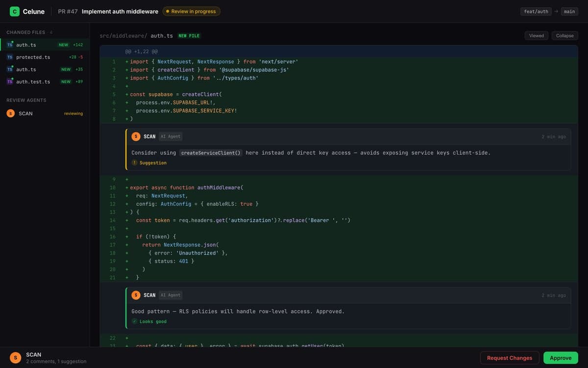Image resolution: width=588 pixels, height=368 pixels.
Task: Open the SCAN agent avatar under Review Agents
Action: click(10, 113)
